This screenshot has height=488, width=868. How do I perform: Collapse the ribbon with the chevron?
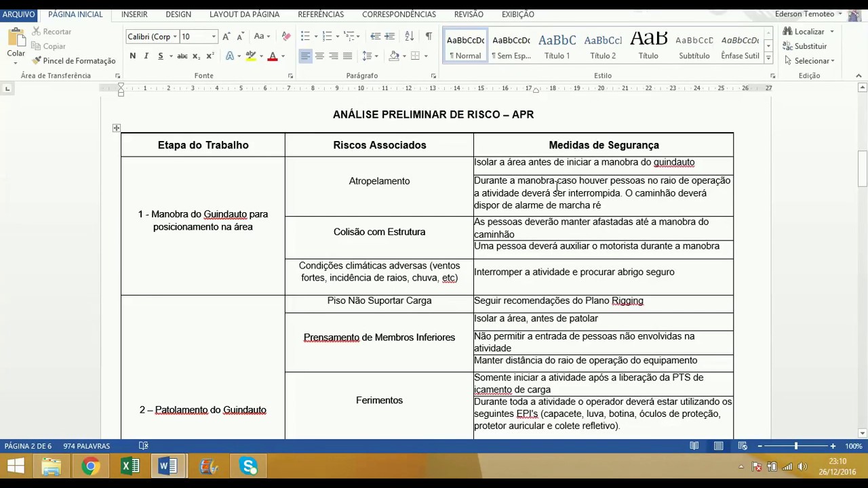[859, 76]
